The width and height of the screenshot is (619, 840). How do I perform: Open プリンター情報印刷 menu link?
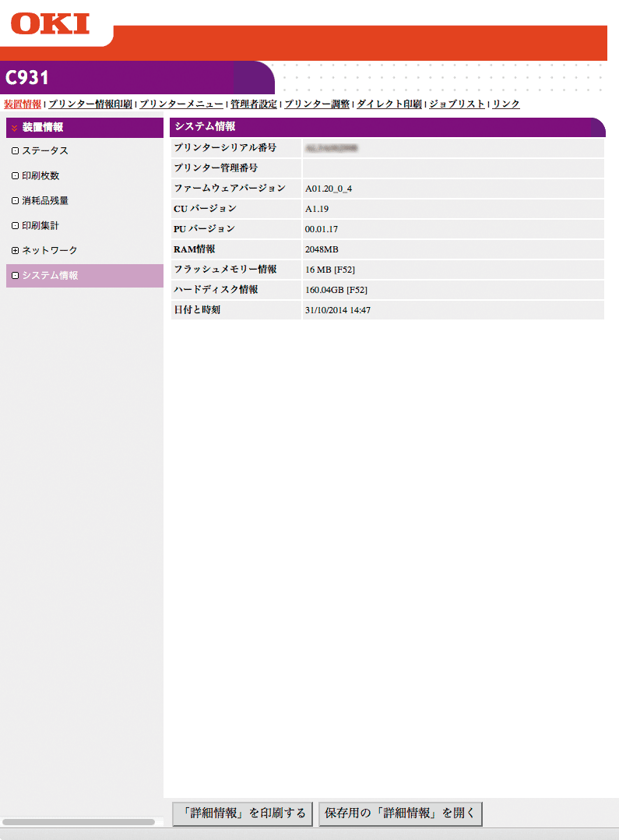tap(90, 104)
